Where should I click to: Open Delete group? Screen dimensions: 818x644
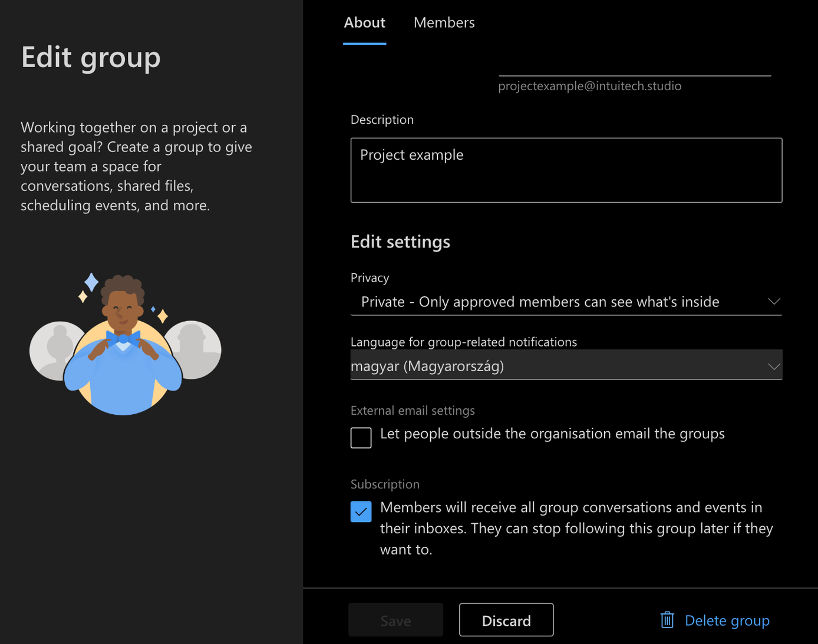coord(727,620)
